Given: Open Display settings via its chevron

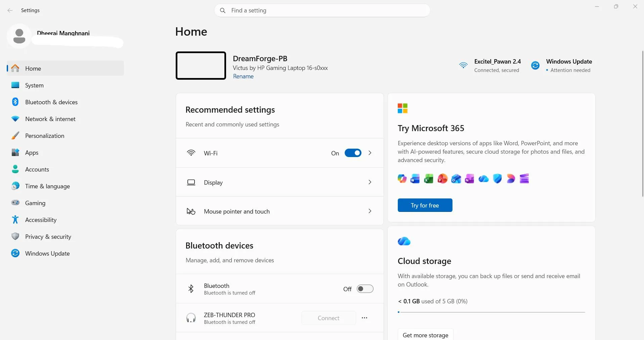Looking at the screenshot, I should 370,182.
